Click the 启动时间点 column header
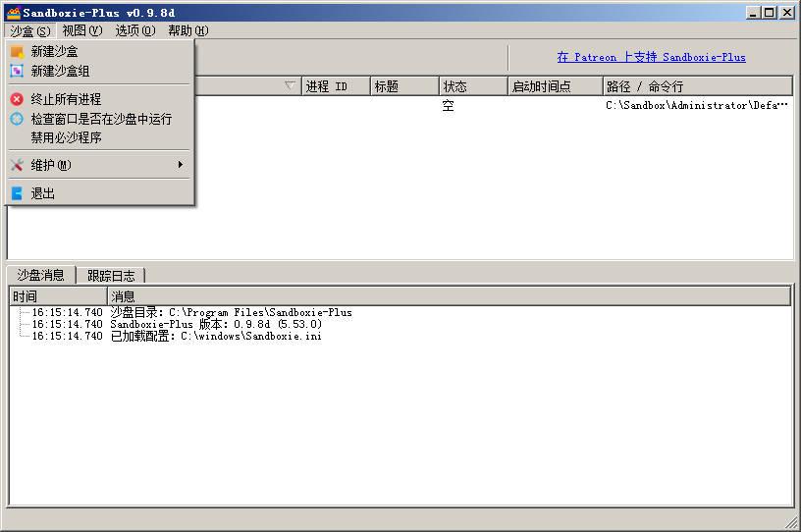 click(x=554, y=86)
